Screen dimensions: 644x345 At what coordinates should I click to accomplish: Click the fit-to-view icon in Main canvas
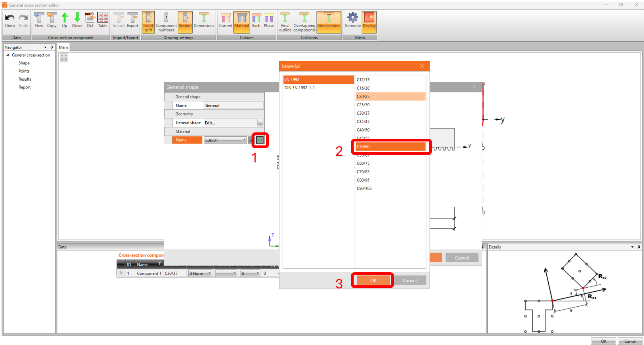[64, 57]
